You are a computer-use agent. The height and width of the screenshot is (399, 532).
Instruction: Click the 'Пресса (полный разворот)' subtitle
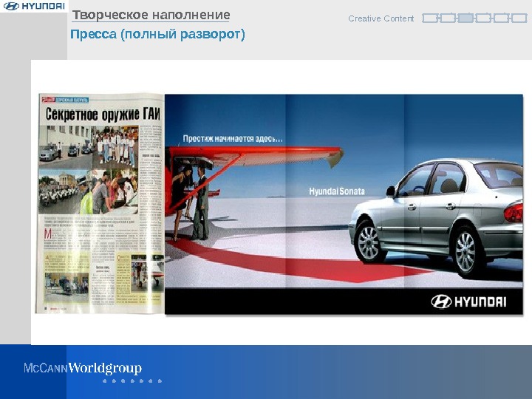(157, 34)
